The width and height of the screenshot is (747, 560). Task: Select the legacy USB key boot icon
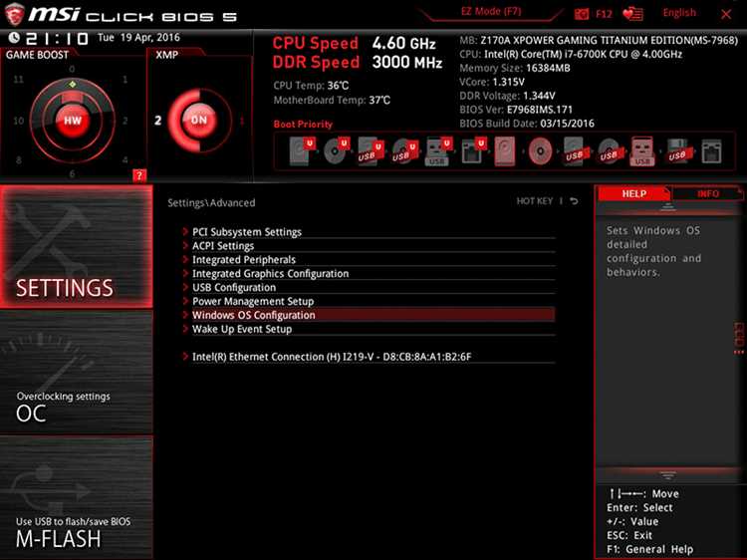coord(642,151)
